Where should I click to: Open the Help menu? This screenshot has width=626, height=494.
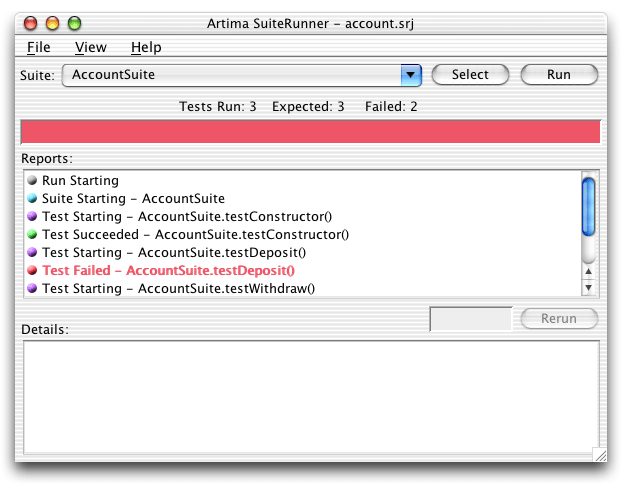coord(146,48)
